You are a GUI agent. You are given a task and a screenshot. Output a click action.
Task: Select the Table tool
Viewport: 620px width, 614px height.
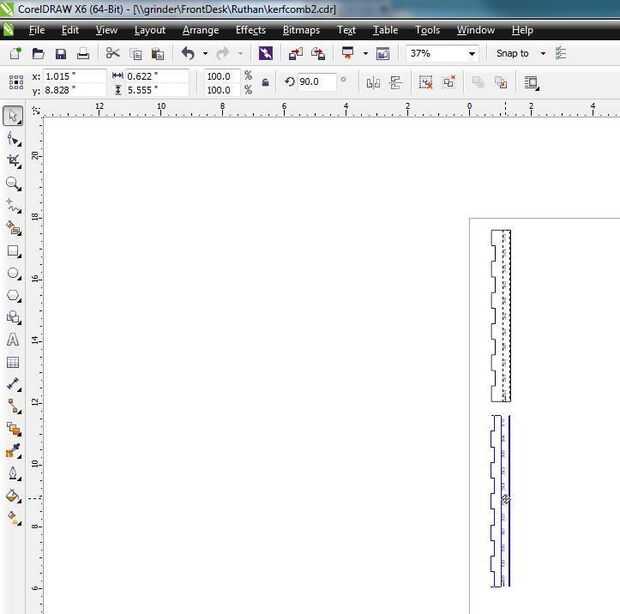coord(13,362)
